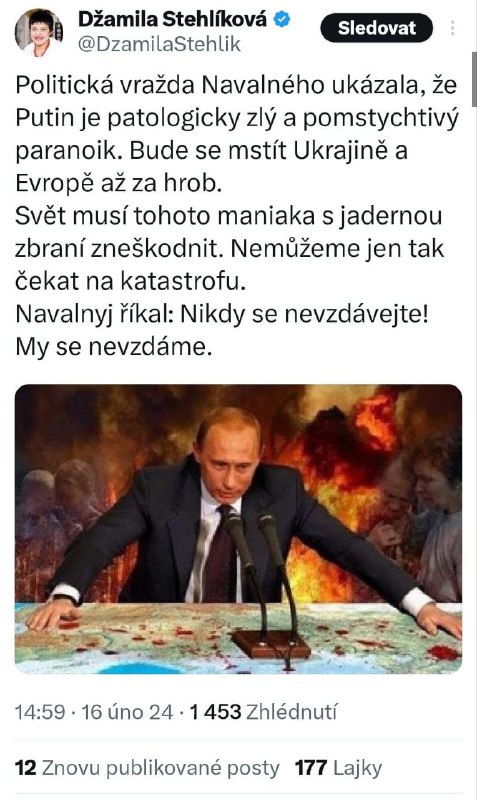Screen dimensions: 477x800
Task: Click the map at the photo's bottom
Action: 238,638
